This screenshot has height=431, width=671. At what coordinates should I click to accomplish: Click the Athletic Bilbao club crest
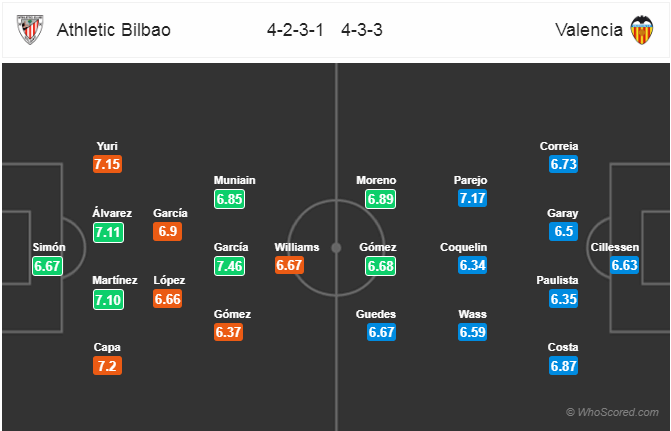click(x=30, y=30)
